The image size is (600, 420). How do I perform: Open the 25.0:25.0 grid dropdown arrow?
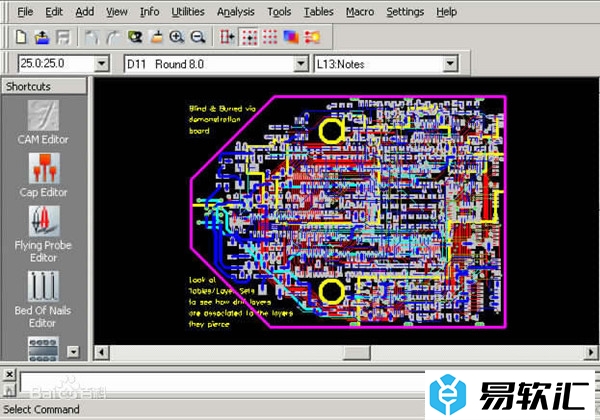[x=102, y=63]
